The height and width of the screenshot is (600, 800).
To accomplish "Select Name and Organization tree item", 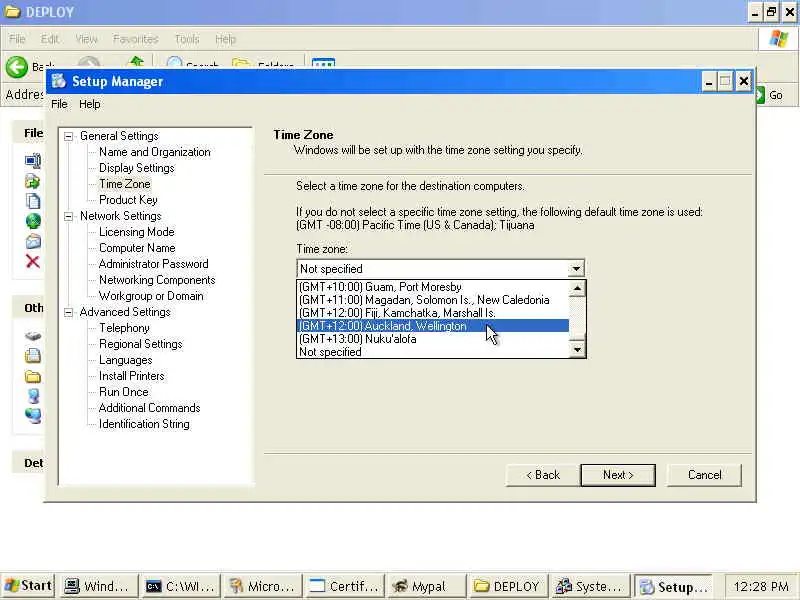I will click(x=155, y=152).
